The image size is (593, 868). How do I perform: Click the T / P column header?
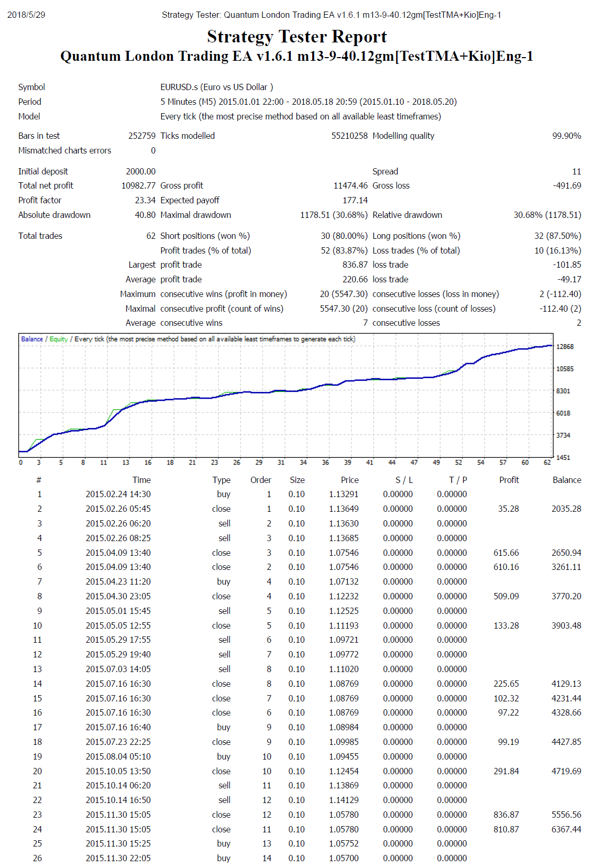click(458, 480)
